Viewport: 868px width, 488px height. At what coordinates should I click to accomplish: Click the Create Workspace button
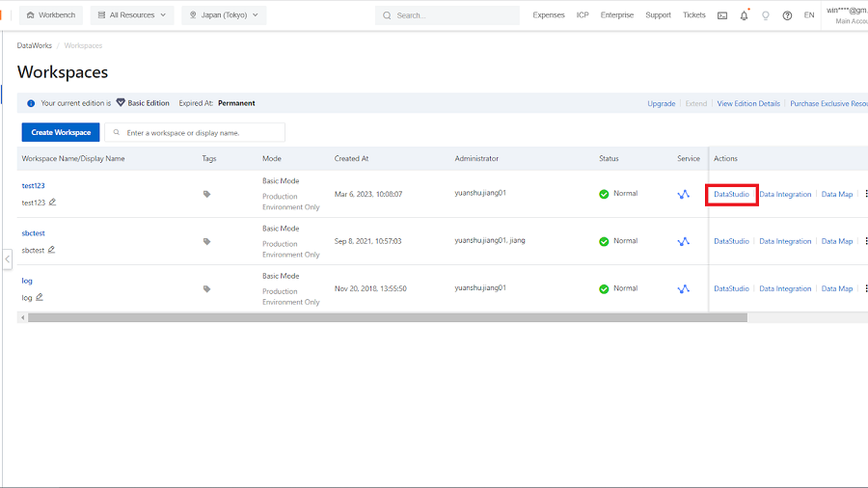pyautogui.click(x=61, y=132)
